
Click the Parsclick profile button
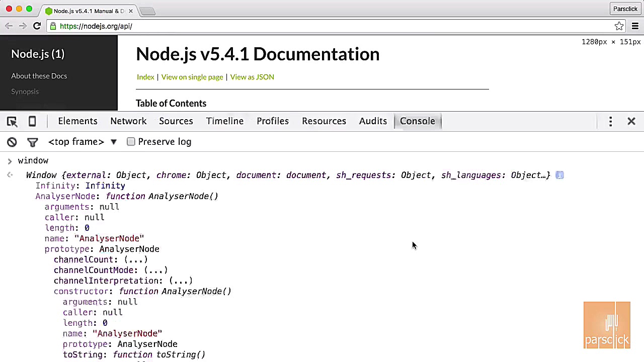[625, 9]
